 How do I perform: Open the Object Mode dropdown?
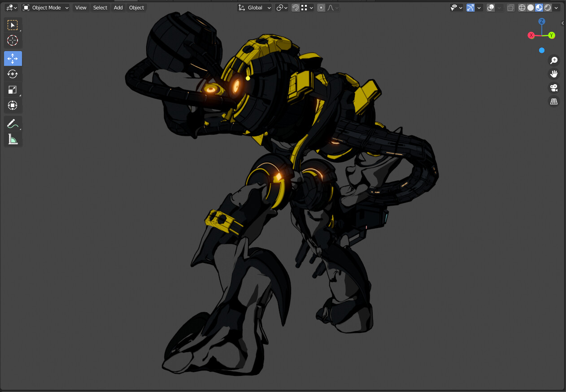pyautogui.click(x=45, y=8)
